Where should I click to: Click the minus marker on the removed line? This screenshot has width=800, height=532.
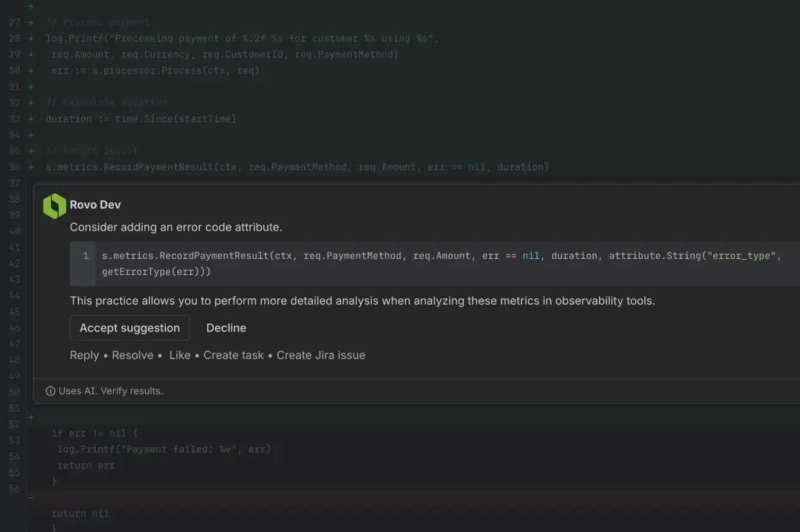[x=31, y=497]
